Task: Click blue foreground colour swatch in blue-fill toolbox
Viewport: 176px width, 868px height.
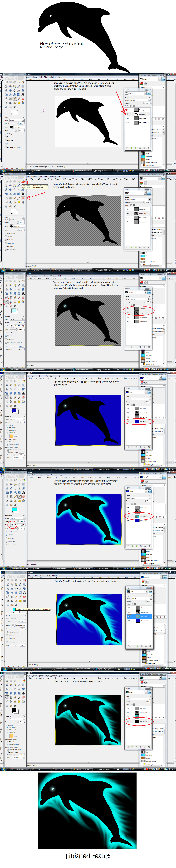Action: pyautogui.click(x=14, y=410)
